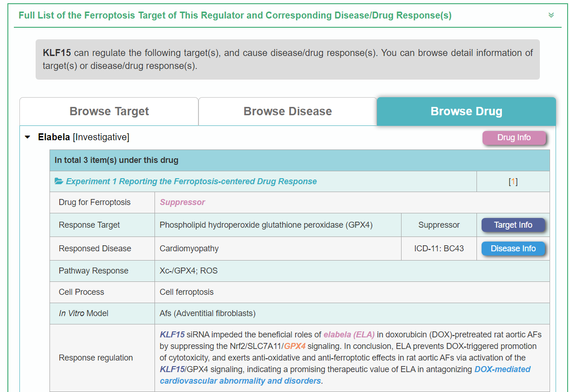This screenshot has height=392, width=569.
Task: Click the pink Suppressor label
Action: pos(182,202)
